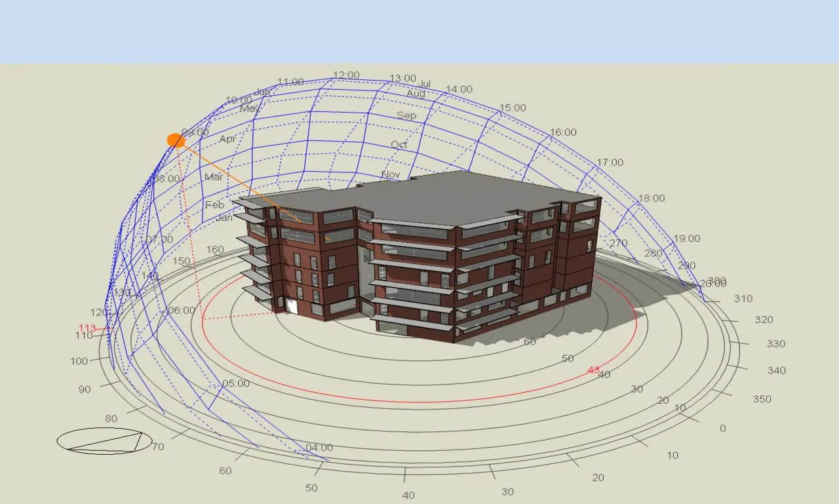Click the Apr month label
This screenshot has width=839, height=504.
pyautogui.click(x=227, y=139)
